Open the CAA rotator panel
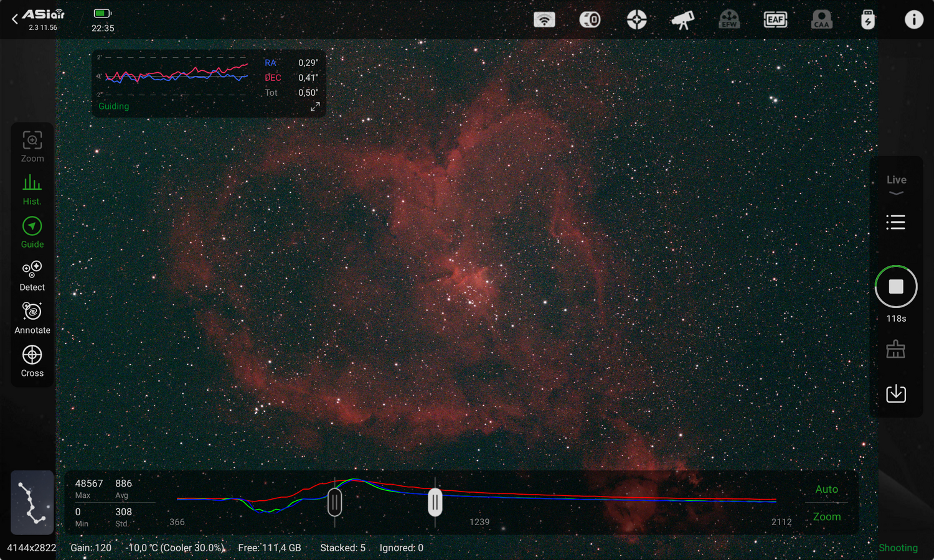 821,19
